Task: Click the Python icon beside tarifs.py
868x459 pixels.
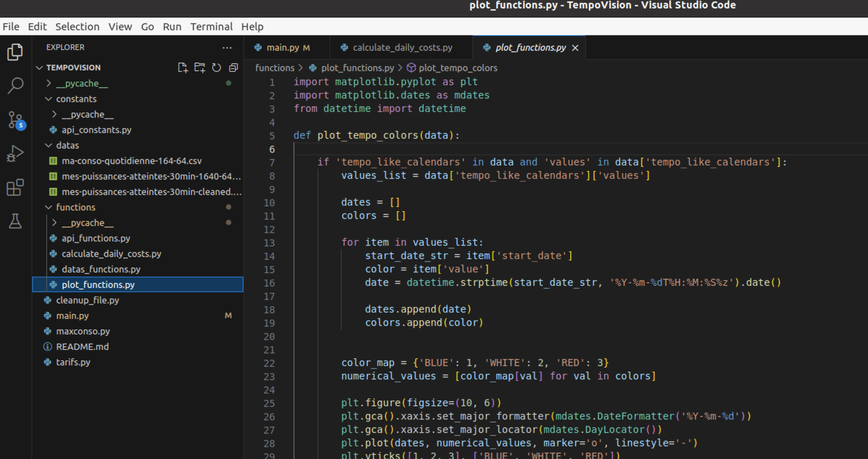Action: pos(48,362)
